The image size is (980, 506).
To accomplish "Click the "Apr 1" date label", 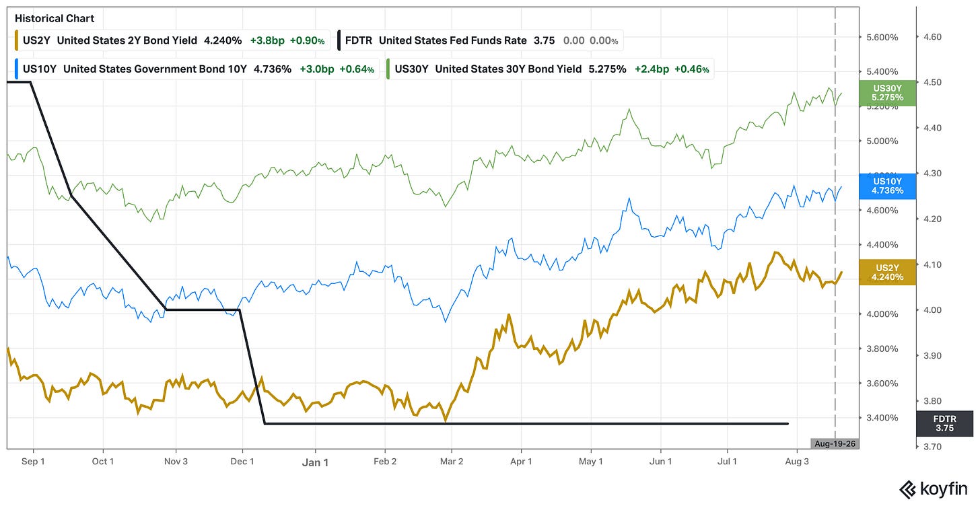I will coord(521,462).
